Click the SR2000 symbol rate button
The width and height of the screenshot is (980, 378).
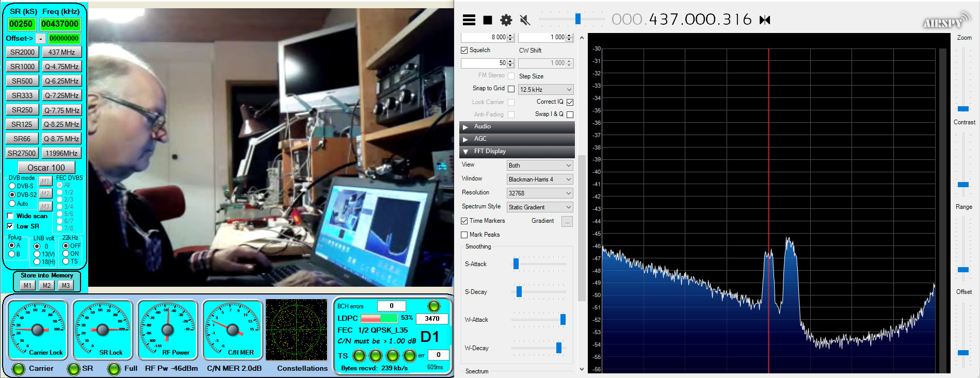tap(23, 52)
